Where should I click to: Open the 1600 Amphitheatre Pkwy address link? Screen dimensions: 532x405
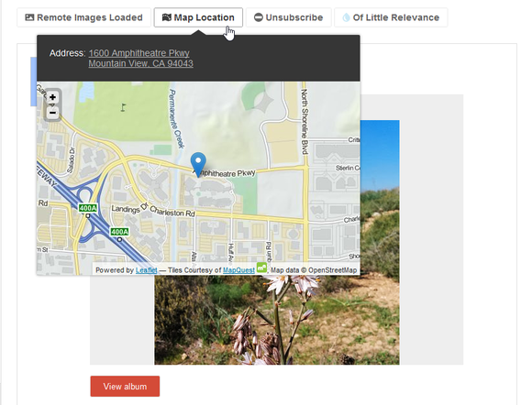point(139,53)
